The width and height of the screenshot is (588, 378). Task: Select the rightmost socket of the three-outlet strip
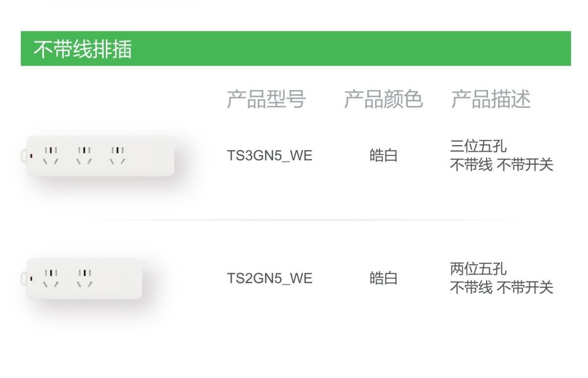click(x=117, y=156)
